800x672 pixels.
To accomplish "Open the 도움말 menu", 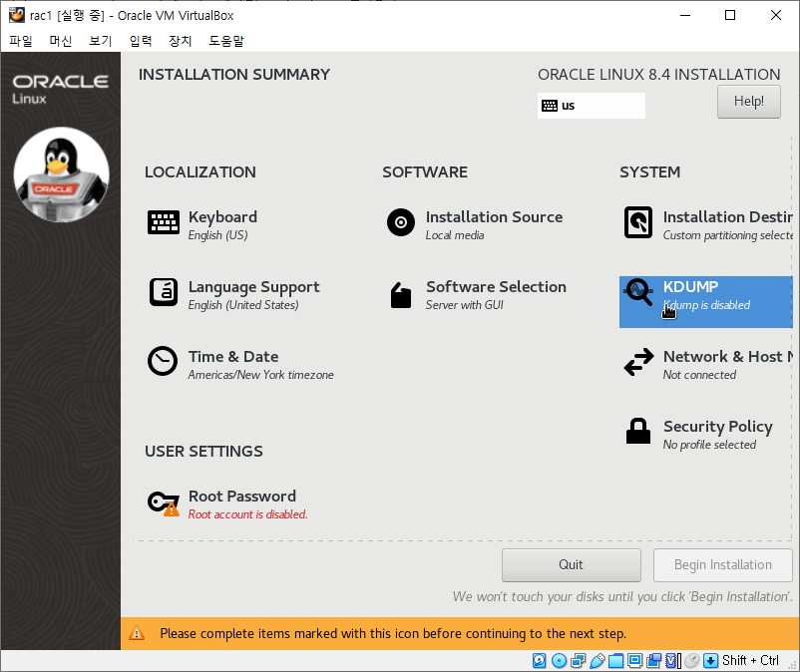I will 226,41.
